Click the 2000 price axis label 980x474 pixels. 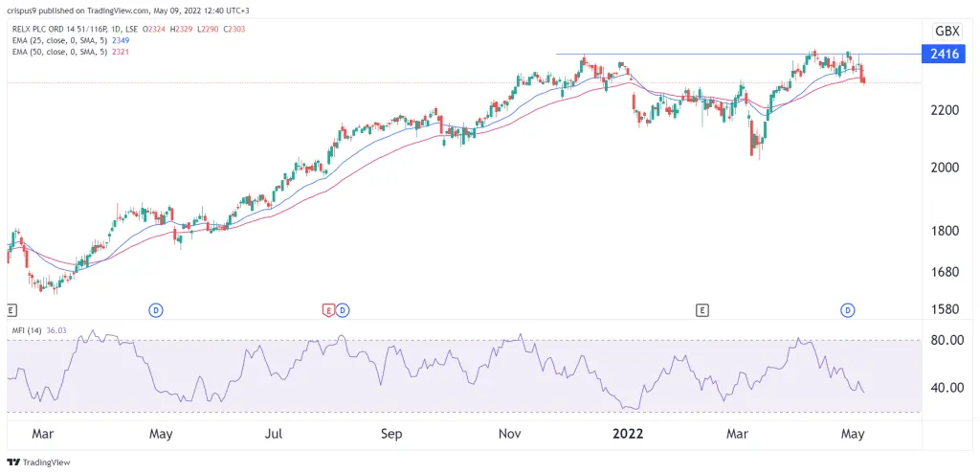click(x=944, y=168)
